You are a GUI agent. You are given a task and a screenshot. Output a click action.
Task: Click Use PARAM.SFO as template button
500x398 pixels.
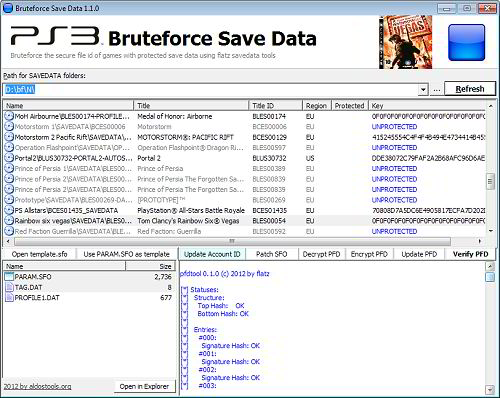[x=126, y=254]
